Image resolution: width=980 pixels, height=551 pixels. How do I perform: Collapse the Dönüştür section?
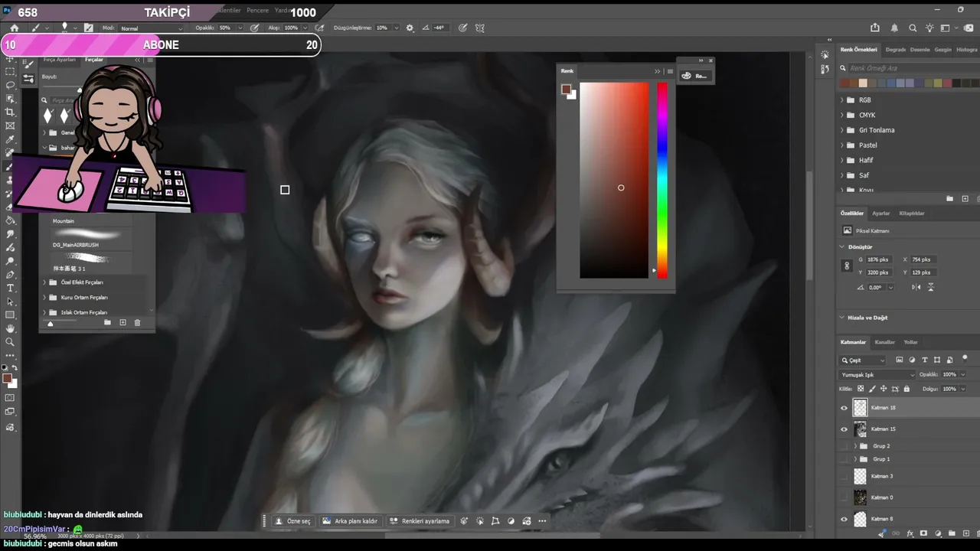coord(842,247)
